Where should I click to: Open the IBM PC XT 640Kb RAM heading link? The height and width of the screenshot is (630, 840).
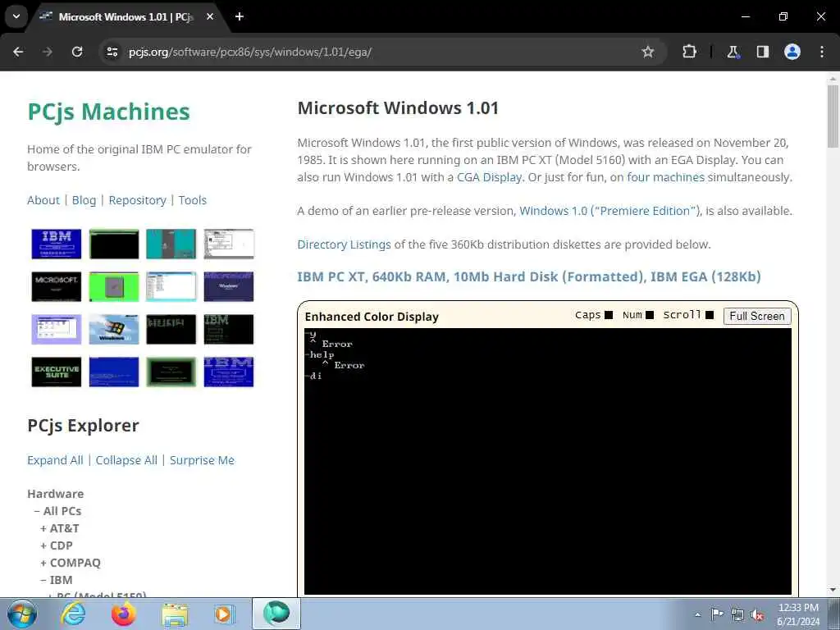click(x=529, y=276)
